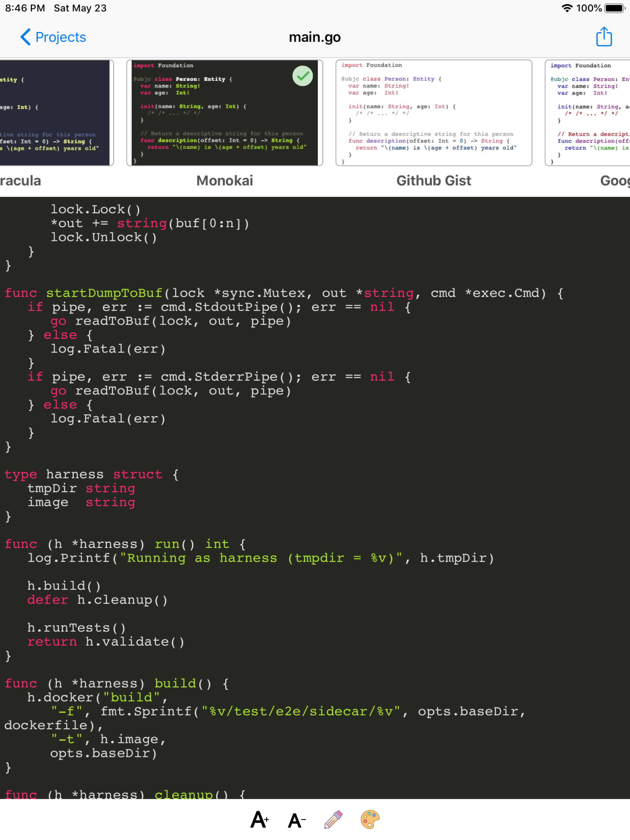The width and height of the screenshot is (630, 840).
Task: Tap the share icon in top bar
Action: coord(604,37)
